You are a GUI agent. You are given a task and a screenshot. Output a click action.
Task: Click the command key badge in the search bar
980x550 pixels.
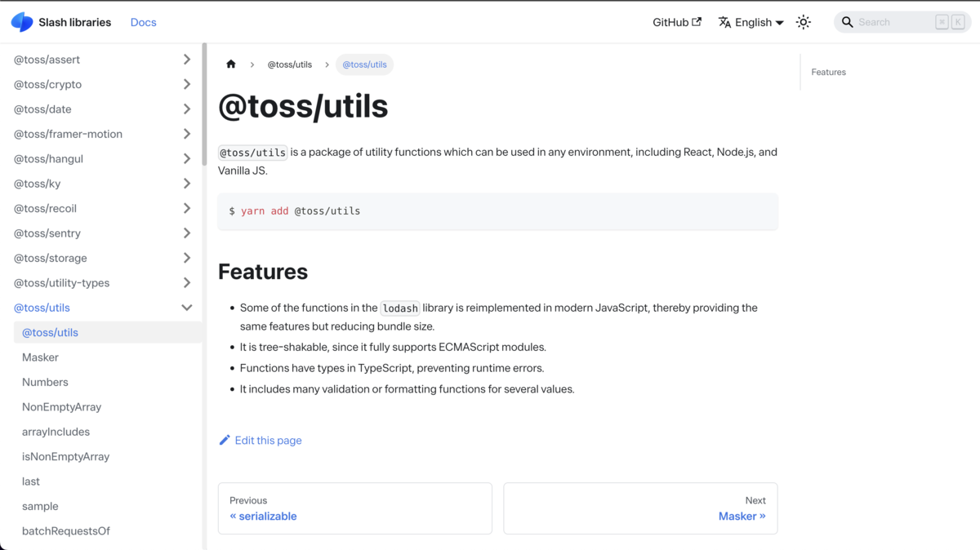[942, 22]
